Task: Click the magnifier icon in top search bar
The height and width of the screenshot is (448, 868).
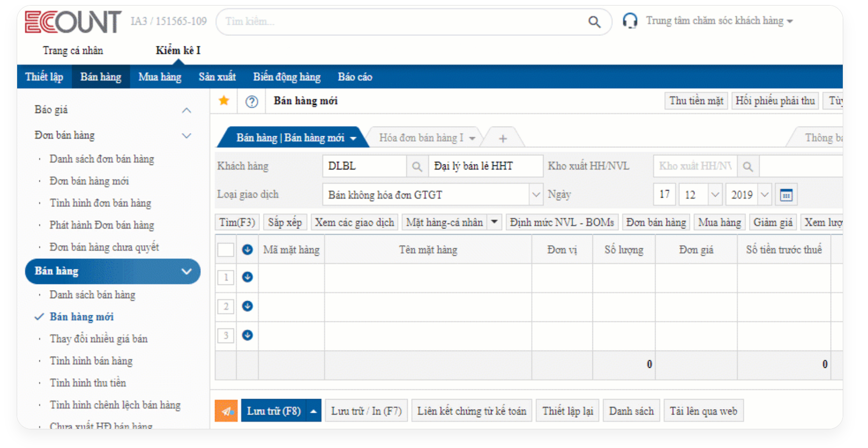Action: coord(594,22)
